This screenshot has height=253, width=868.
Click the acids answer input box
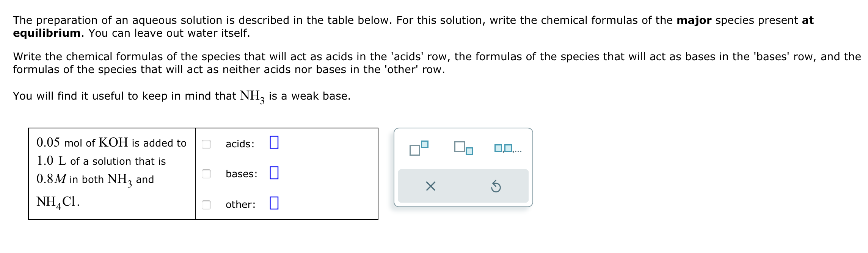(274, 143)
